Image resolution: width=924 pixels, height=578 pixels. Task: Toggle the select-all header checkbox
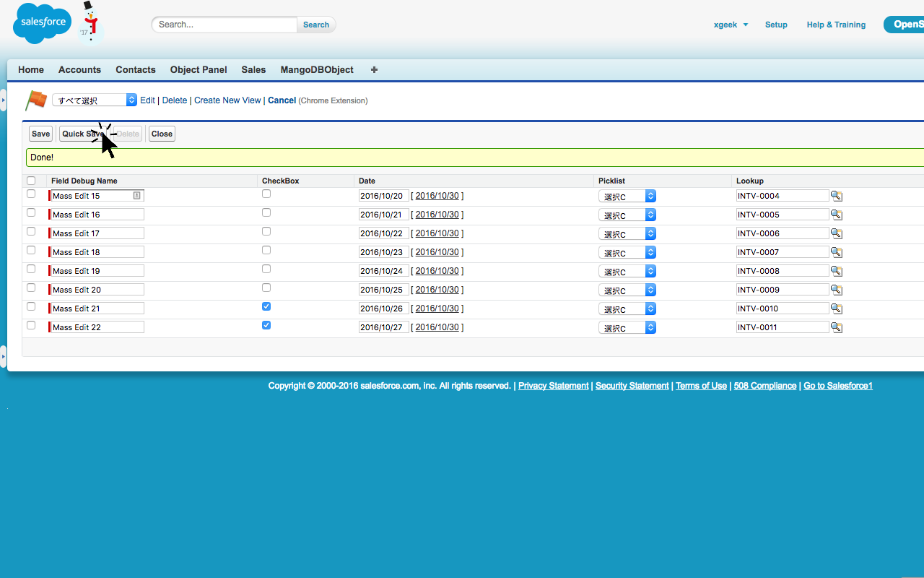coord(31,181)
